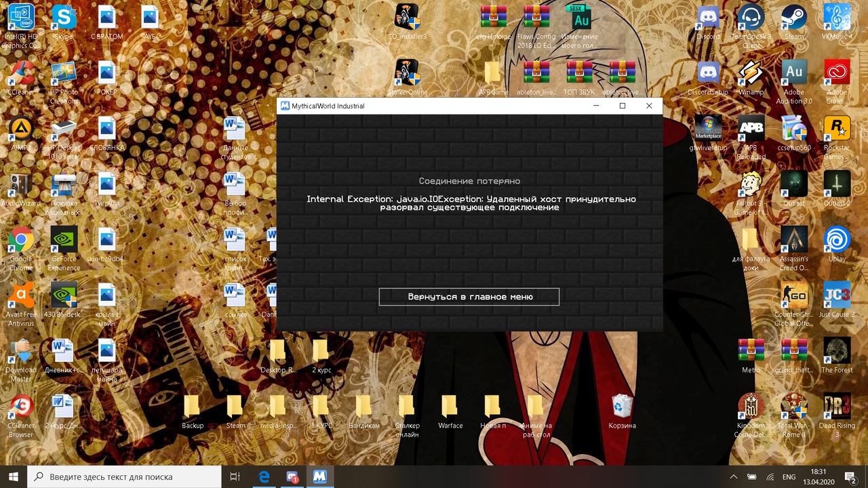Open the Warface folder

tap(450, 411)
